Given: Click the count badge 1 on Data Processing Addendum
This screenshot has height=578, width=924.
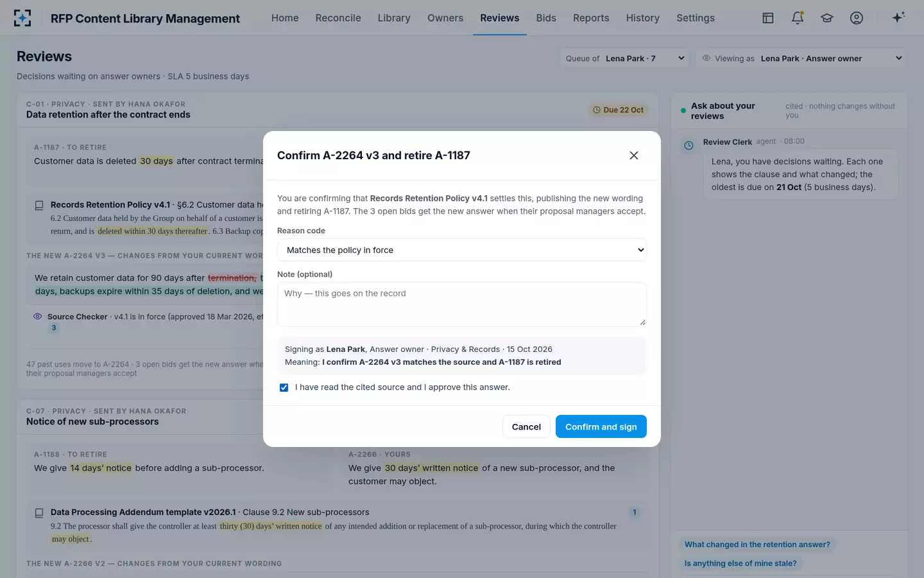Looking at the screenshot, I should coord(635,512).
